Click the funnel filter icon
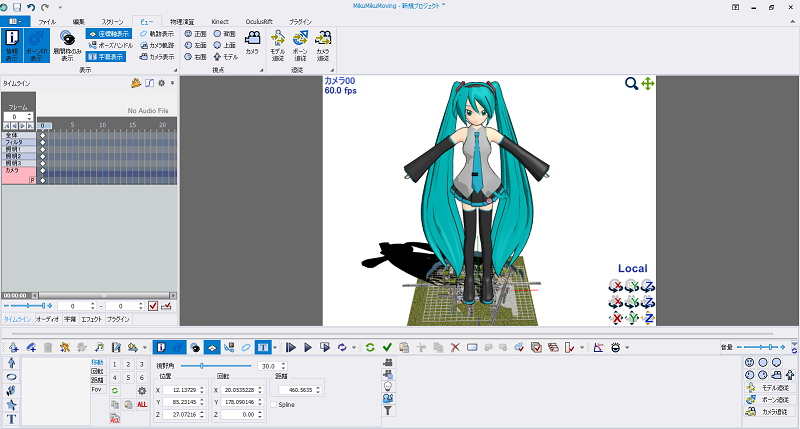The height and width of the screenshot is (429, 800). (388, 411)
